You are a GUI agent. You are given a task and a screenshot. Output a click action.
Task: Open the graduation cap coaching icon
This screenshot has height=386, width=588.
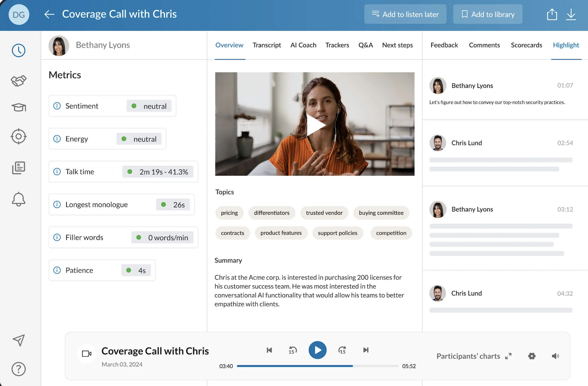tap(19, 107)
